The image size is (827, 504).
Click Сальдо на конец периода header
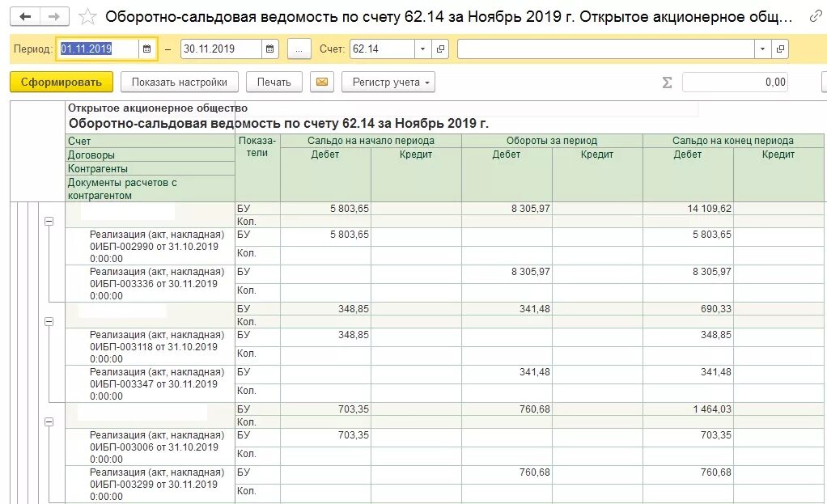[733, 141]
